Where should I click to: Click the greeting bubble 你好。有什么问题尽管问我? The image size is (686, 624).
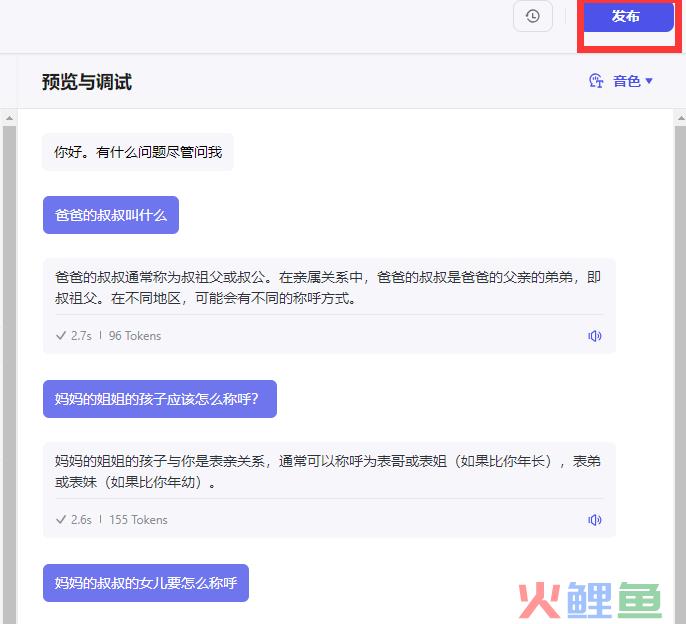(x=138, y=152)
